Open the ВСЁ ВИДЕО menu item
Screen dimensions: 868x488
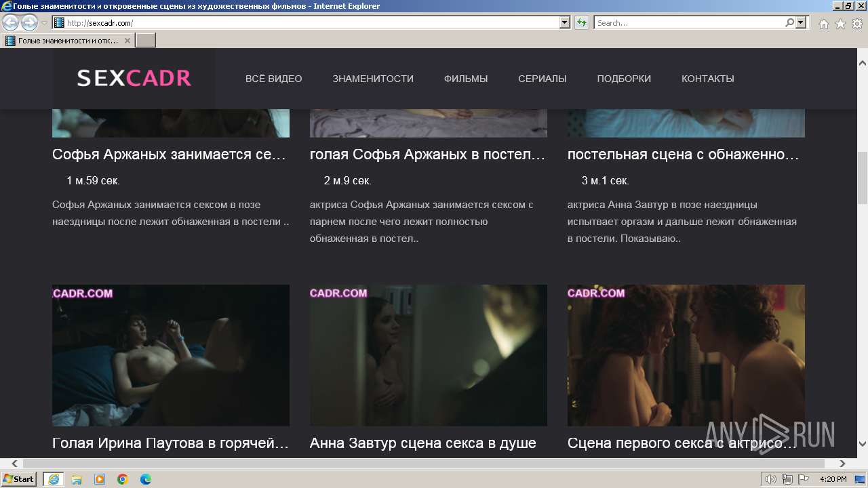(x=274, y=79)
